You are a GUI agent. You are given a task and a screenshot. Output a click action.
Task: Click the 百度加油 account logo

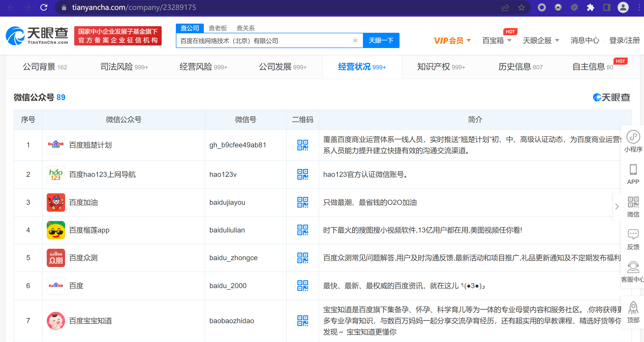56,203
